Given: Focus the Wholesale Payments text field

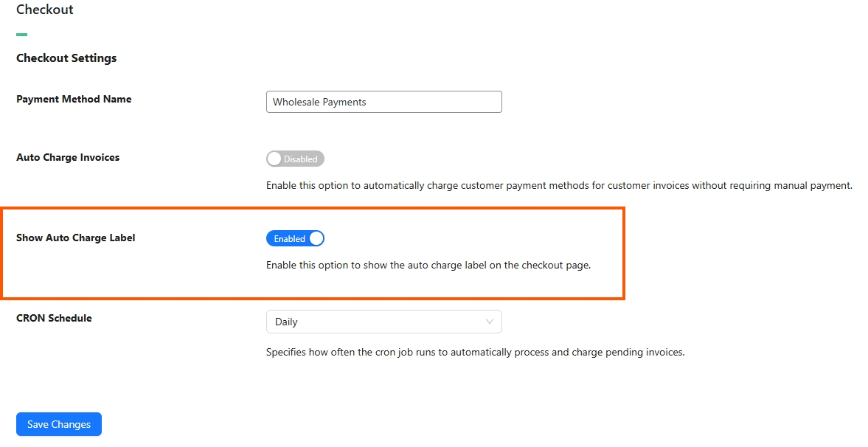Looking at the screenshot, I should coord(384,102).
